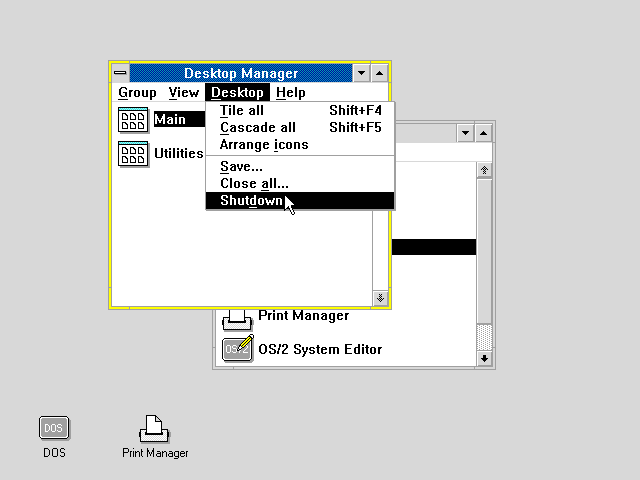
Task: Click Print Manager printer icon in group window
Action: (237, 320)
